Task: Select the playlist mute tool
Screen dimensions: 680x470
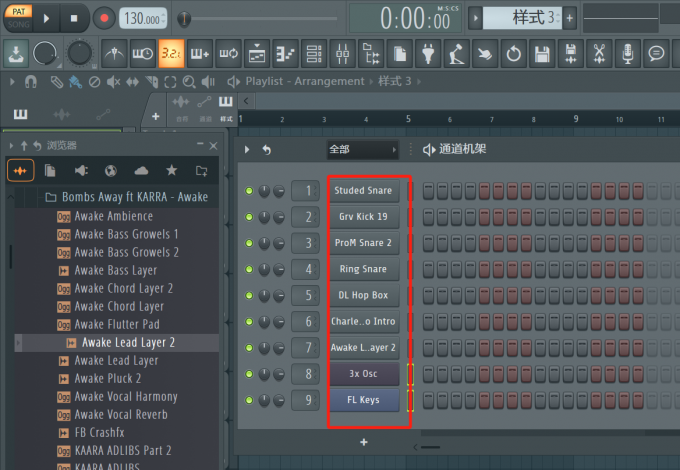Action: tap(114, 82)
